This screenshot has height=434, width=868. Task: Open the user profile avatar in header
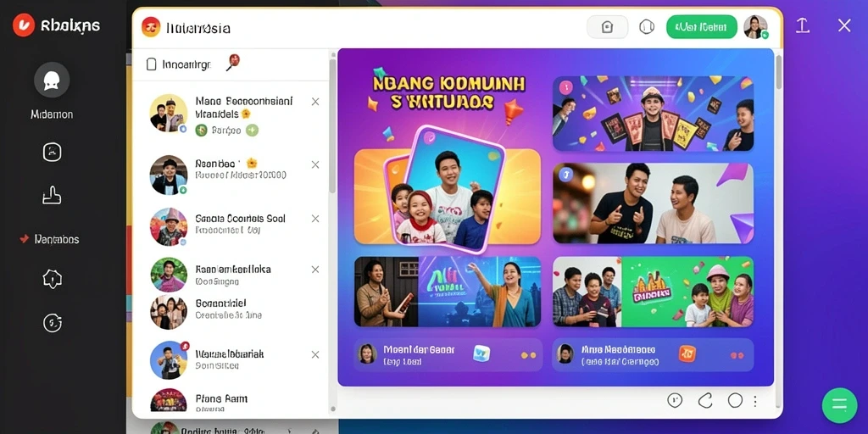(x=755, y=26)
